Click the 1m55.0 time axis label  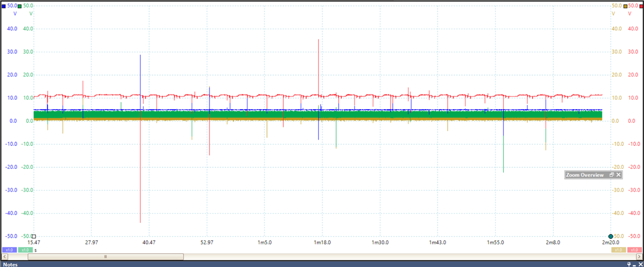pyautogui.click(x=495, y=242)
